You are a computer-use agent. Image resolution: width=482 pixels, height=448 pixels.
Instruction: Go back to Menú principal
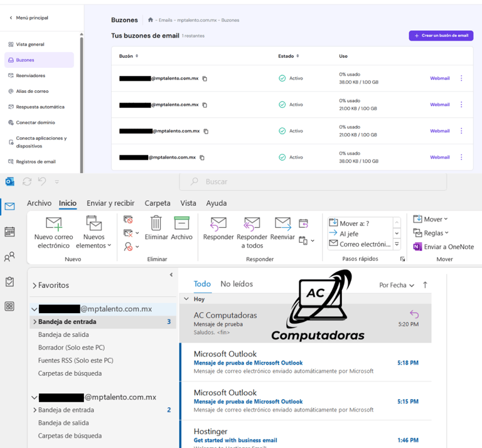coord(29,18)
